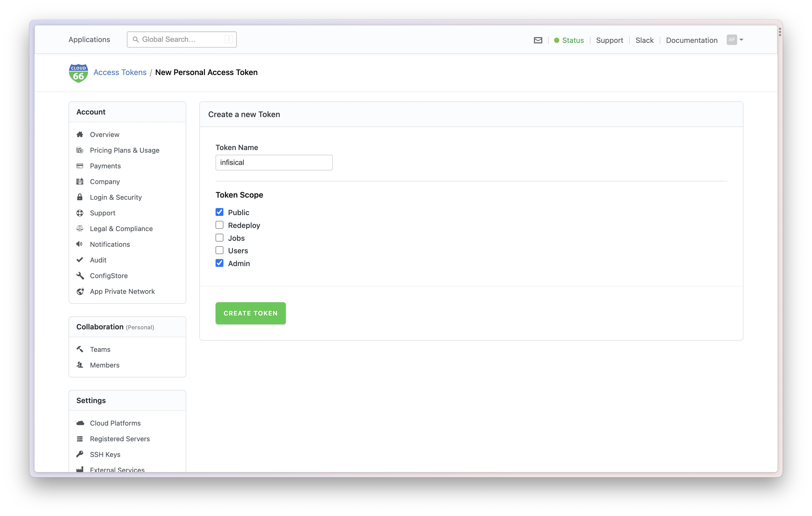
Task: Click the Create Token button
Action: [x=251, y=313]
